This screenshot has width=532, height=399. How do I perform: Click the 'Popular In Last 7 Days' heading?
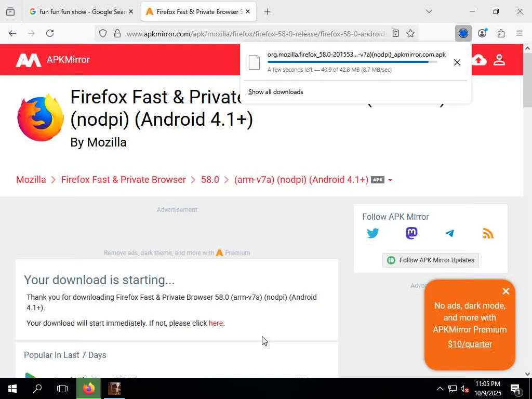[x=65, y=355]
